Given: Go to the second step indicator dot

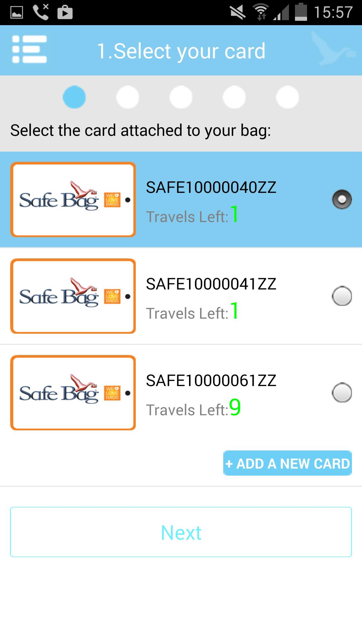Looking at the screenshot, I should [x=127, y=97].
